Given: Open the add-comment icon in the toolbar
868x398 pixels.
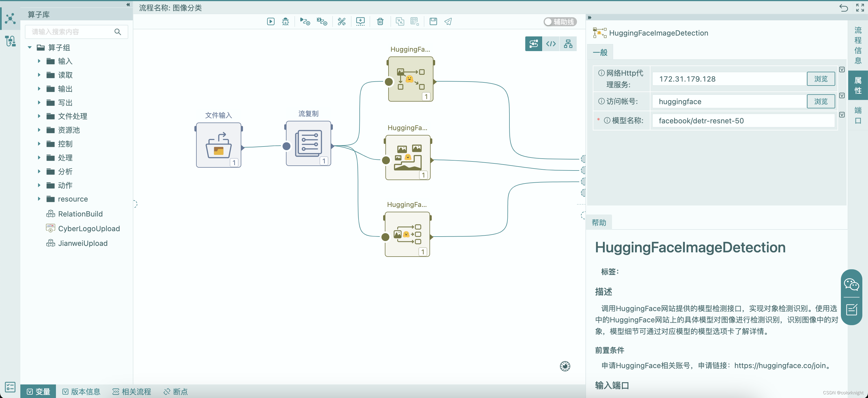Looking at the screenshot, I should tap(360, 21).
